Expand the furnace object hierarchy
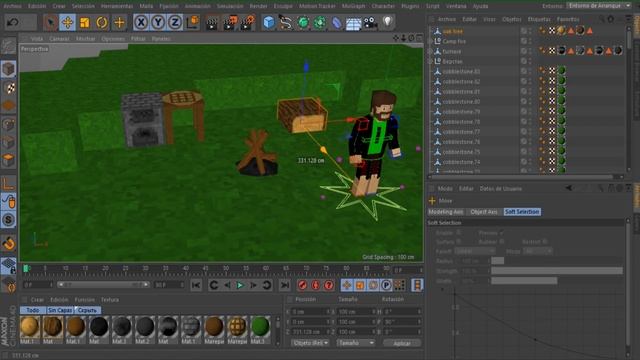The width and height of the screenshot is (640, 360). click(430, 51)
